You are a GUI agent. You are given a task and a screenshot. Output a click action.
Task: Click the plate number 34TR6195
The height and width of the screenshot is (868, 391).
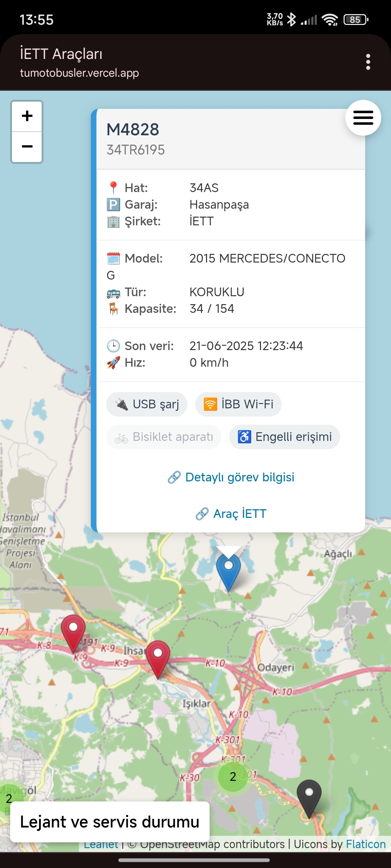136,150
